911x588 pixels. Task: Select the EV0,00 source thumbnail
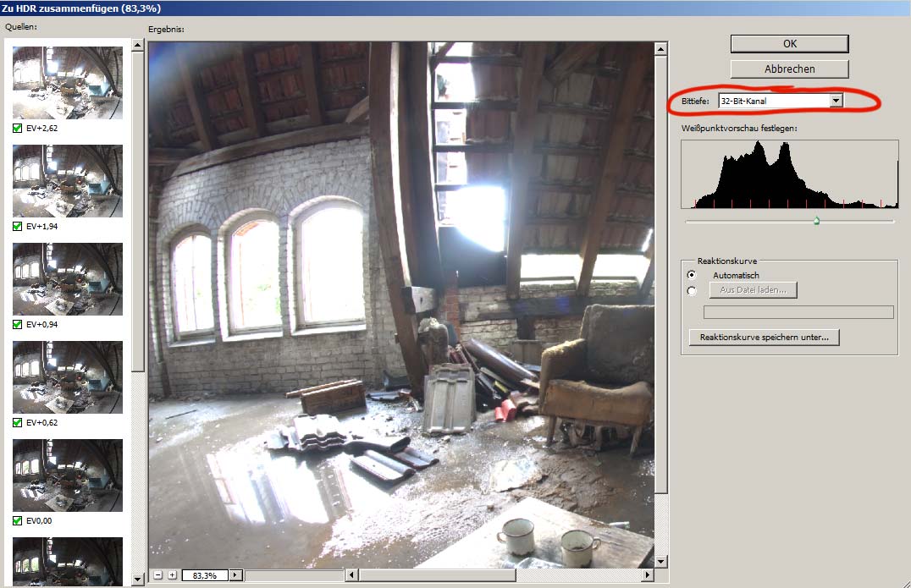[x=68, y=475]
